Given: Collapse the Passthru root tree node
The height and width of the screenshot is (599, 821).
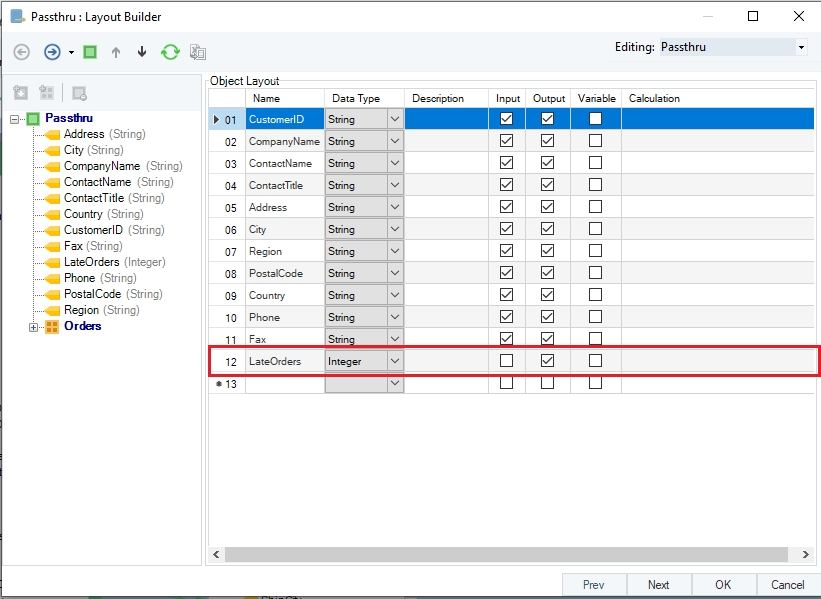Looking at the screenshot, I should (x=15, y=118).
